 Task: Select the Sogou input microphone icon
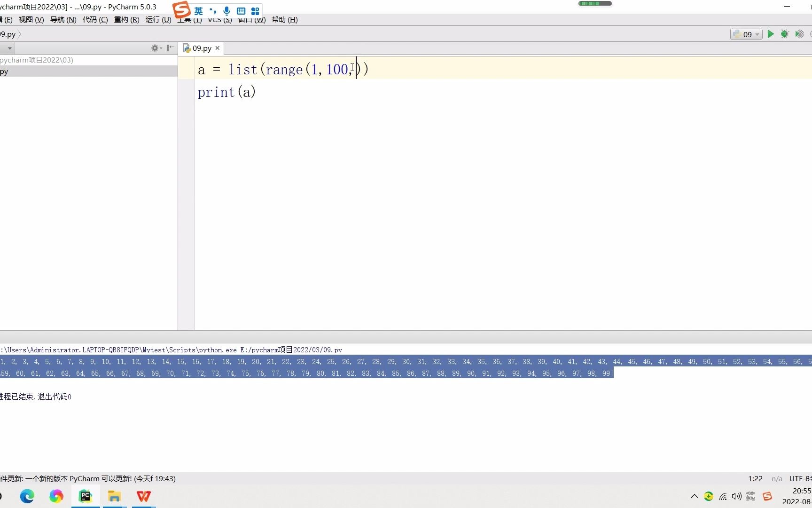(227, 11)
